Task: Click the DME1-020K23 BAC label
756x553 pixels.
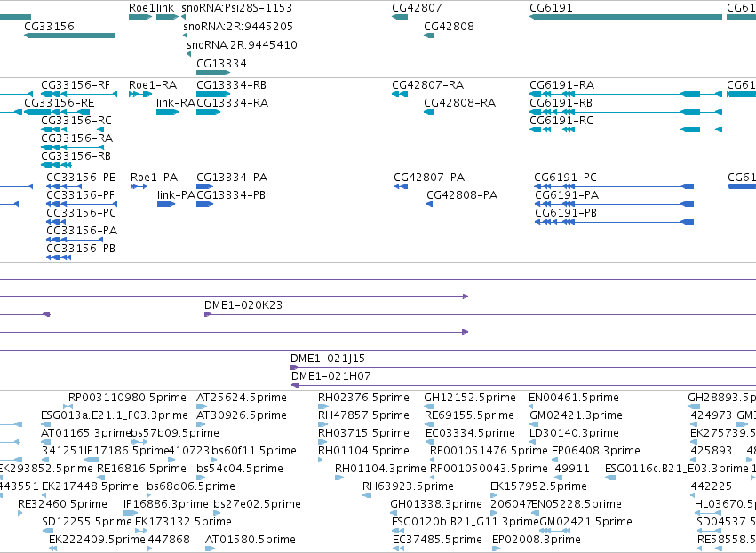Action: [243, 305]
